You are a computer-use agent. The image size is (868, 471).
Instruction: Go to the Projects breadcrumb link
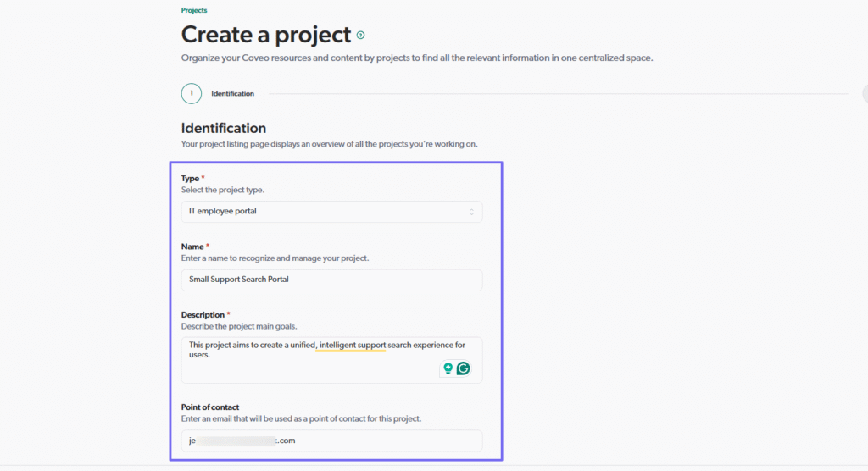(x=194, y=10)
